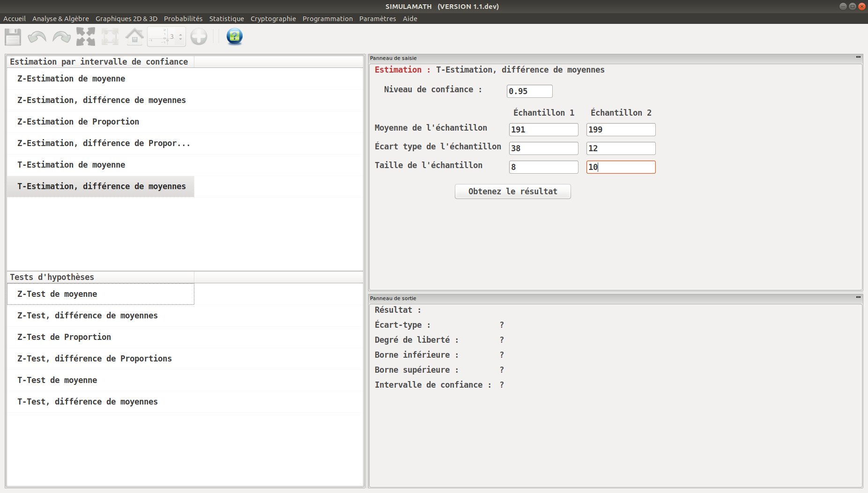Collapse the Panneau de saisie panel
868x493 pixels.
(858, 58)
